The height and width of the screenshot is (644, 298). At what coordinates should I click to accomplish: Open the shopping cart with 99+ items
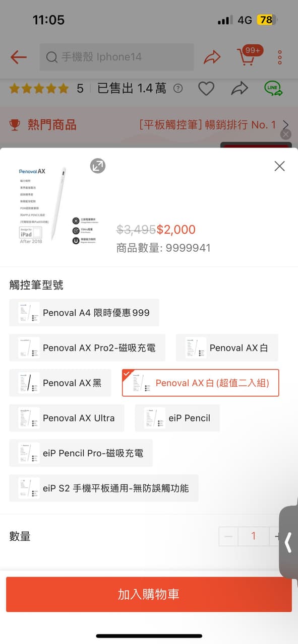(x=247, y=57)
